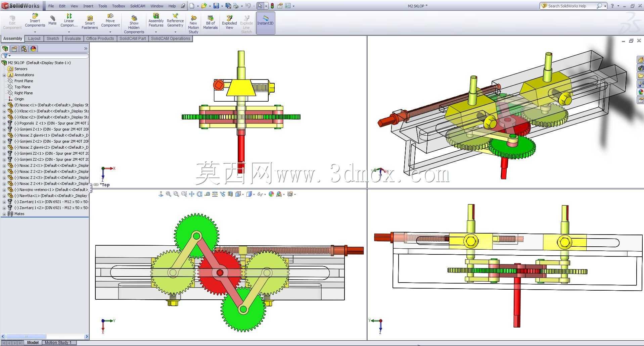The height and width of the screenshot is (346, 644).
Task: Click Show Hidden Components
Action: tap(134, 24)
